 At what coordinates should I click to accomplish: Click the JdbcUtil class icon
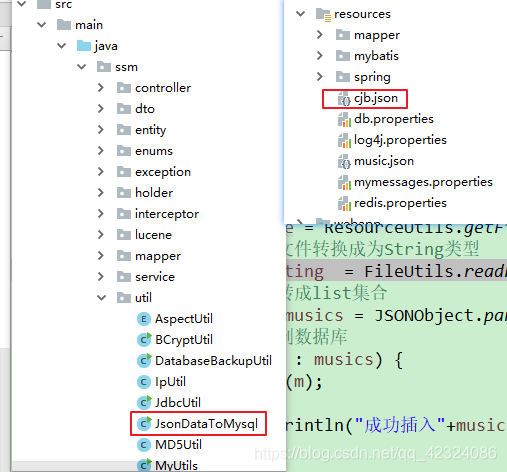click(x=144, y=403)
